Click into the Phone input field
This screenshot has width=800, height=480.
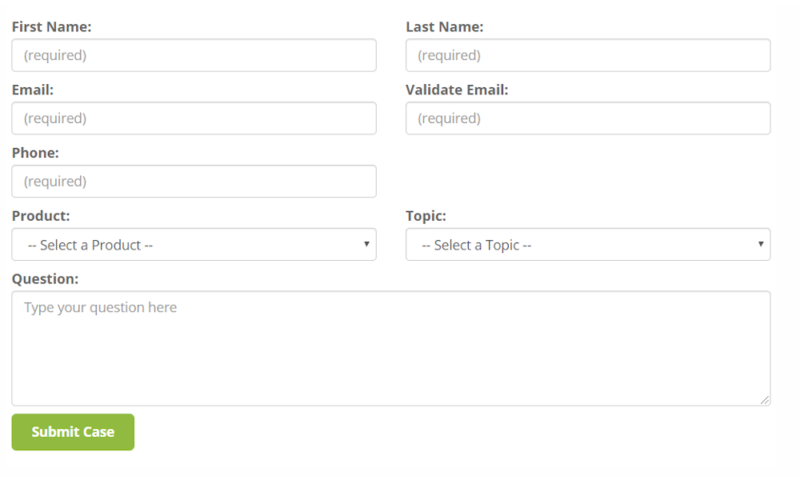[194, 181]
